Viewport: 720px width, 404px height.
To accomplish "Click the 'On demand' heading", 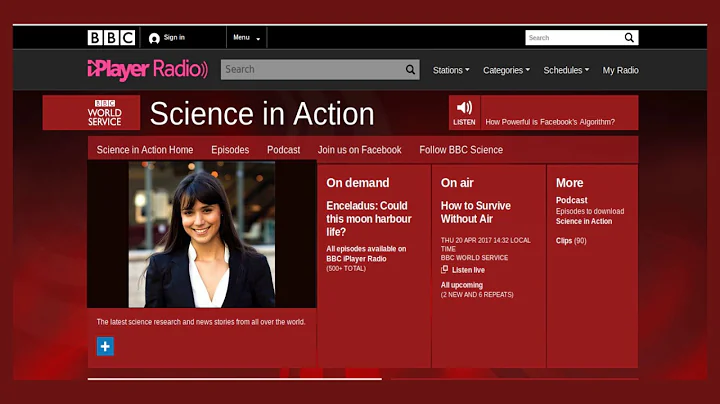I will tap(358, 183).
